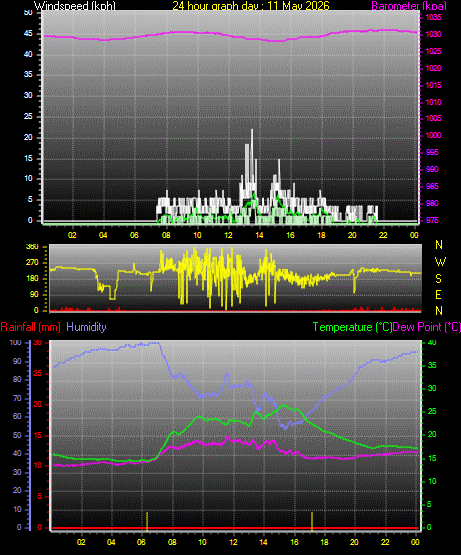The width and height of the screenshot is (461, 555).
Task: Select the Temperature (°C) legend label
Action: (x=352, y=327)
